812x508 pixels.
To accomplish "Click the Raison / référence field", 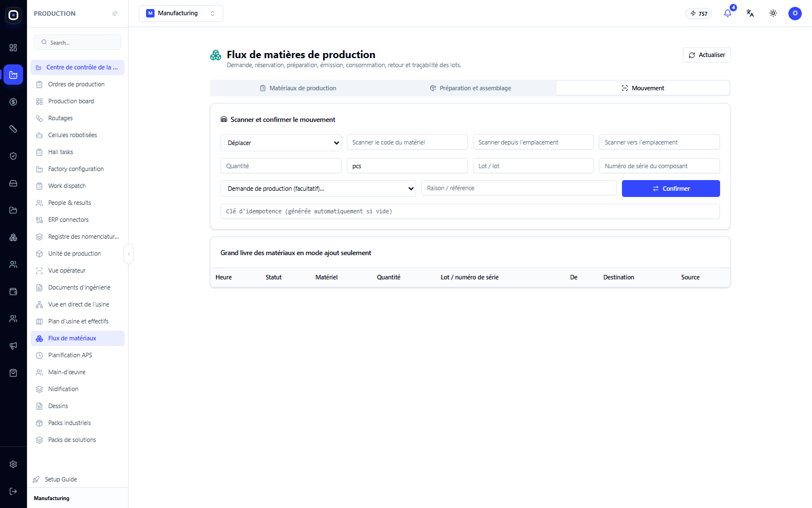I will tap(519, 188).
